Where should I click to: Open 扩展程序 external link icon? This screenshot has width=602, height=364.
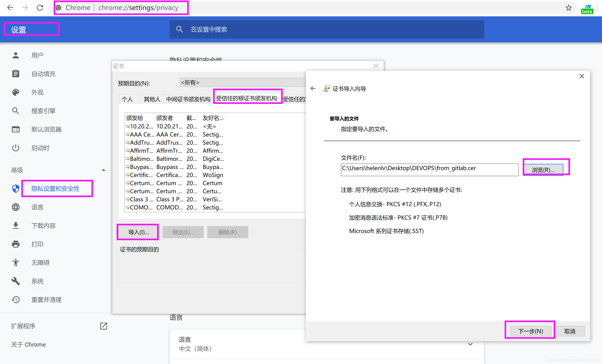click(104, 326)
